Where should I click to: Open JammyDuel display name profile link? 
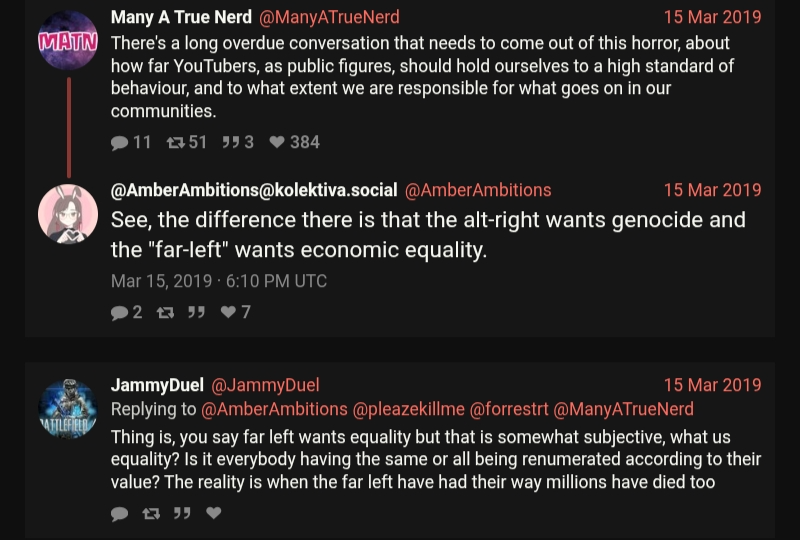tap(157, 385)
